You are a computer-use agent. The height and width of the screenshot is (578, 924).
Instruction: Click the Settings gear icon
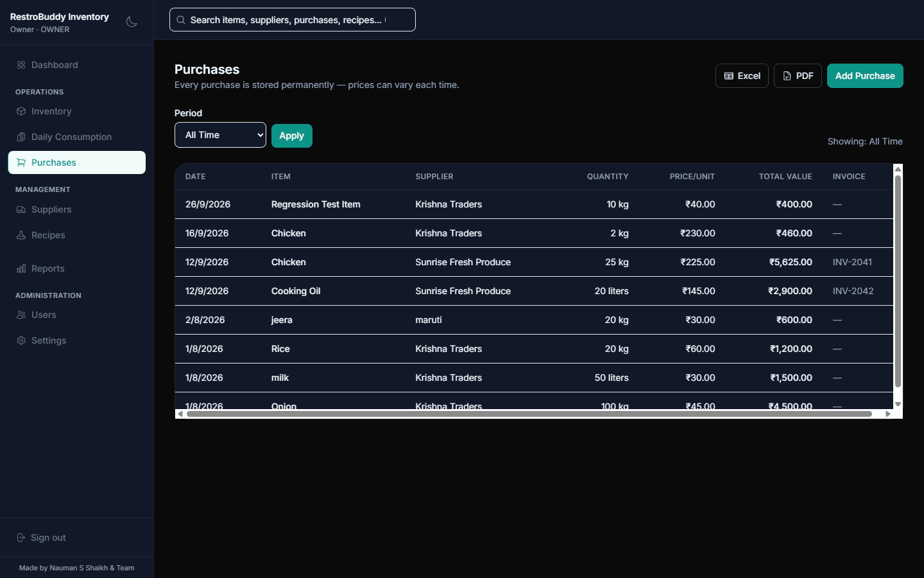coord(21,340)
